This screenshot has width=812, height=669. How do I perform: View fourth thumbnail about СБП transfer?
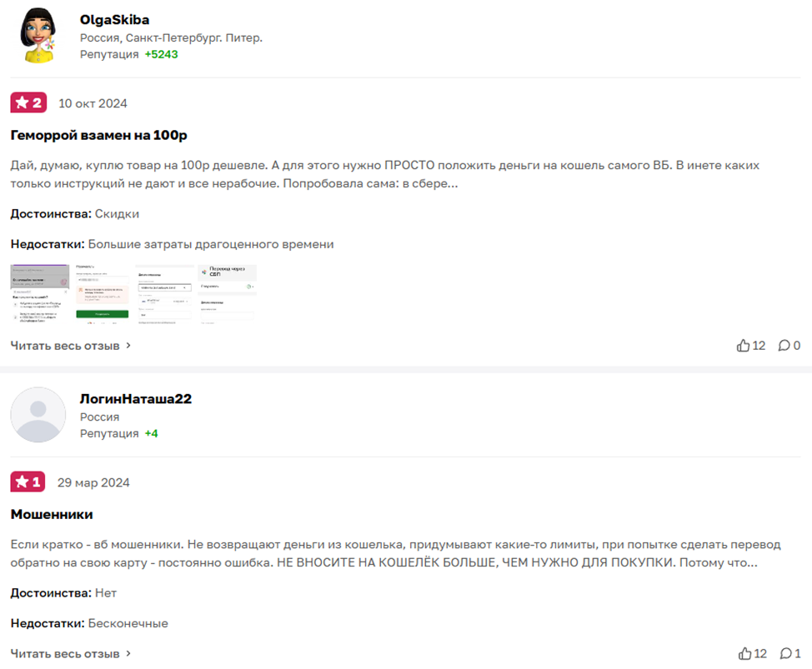coord(228,294)
